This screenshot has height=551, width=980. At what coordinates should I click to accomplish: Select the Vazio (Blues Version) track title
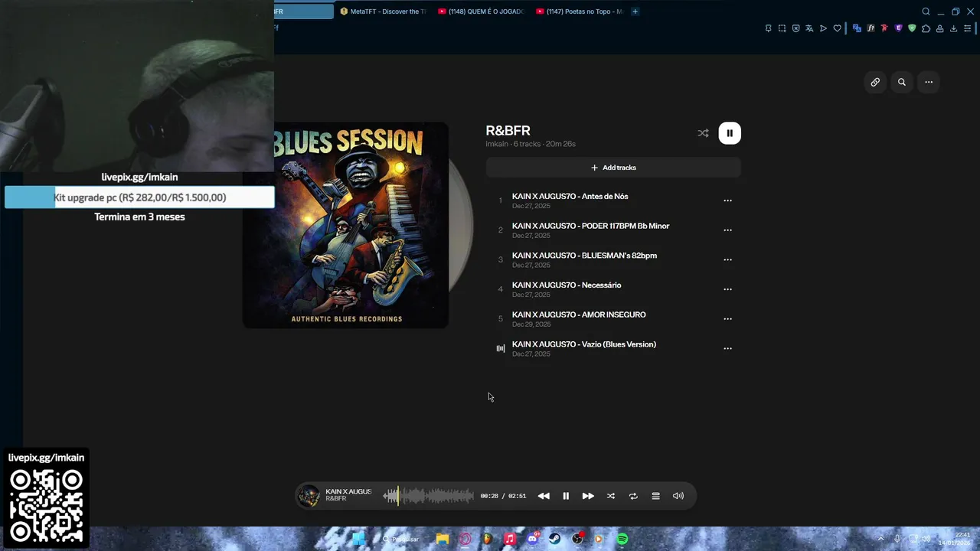[x=584, y=344]
